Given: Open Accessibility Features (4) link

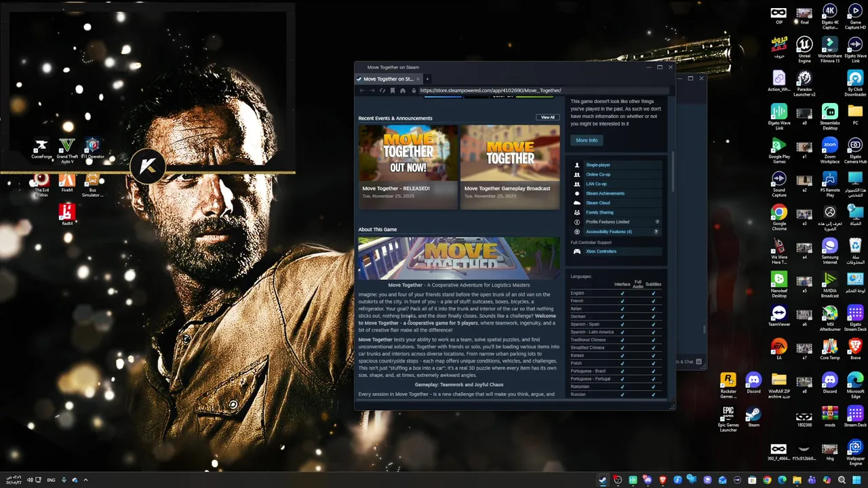Looking at the screenshot, I should pos(609,232).
